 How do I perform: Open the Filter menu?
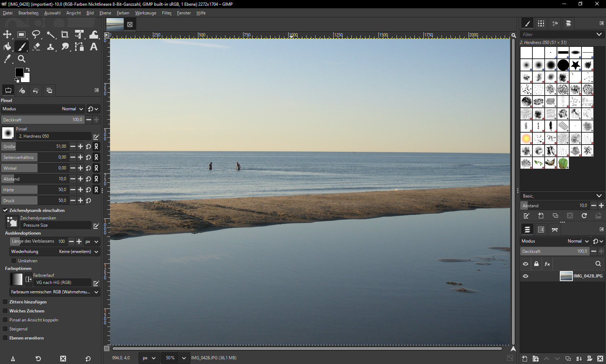(167, 13)
